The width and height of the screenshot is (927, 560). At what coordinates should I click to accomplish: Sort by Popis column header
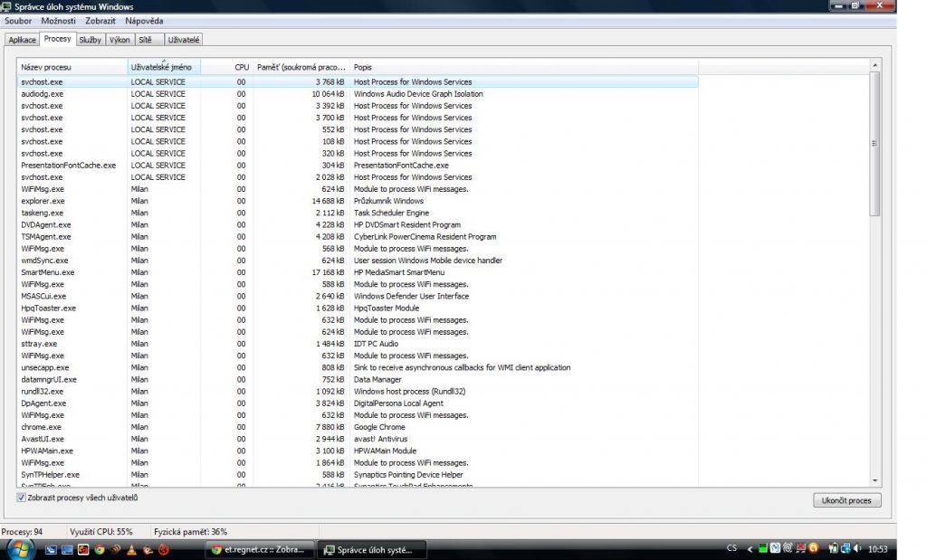[523, 67]
